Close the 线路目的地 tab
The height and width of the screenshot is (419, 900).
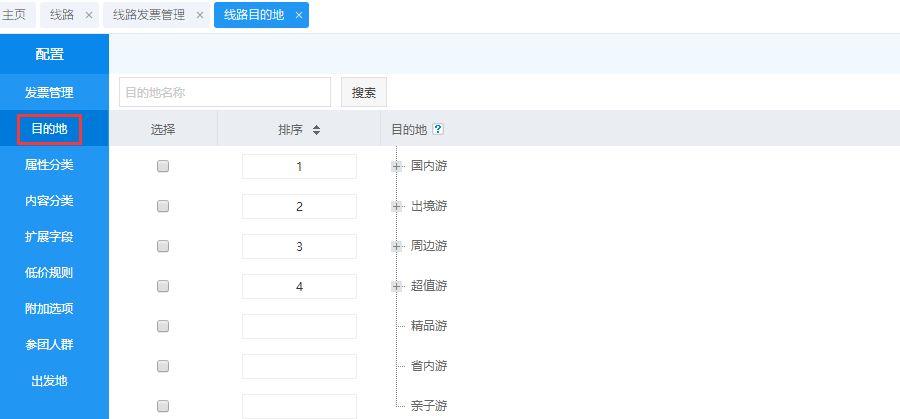pos(298,15)
